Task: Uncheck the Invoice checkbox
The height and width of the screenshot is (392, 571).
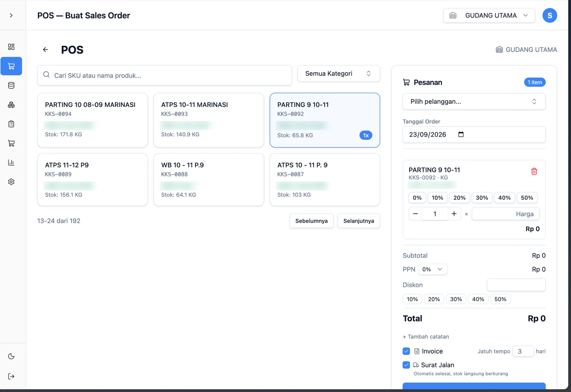Action: click(406, 351)
